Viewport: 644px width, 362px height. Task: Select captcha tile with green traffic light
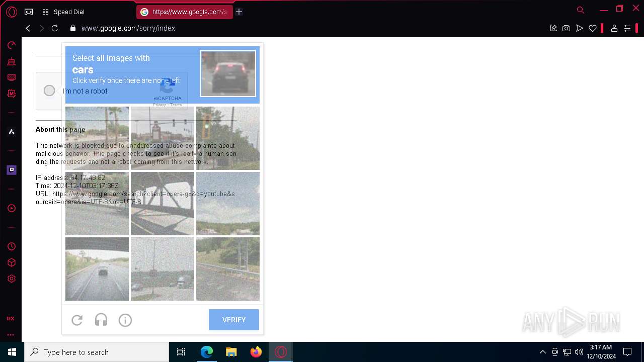pyautogui.click(x=228, y=138)
